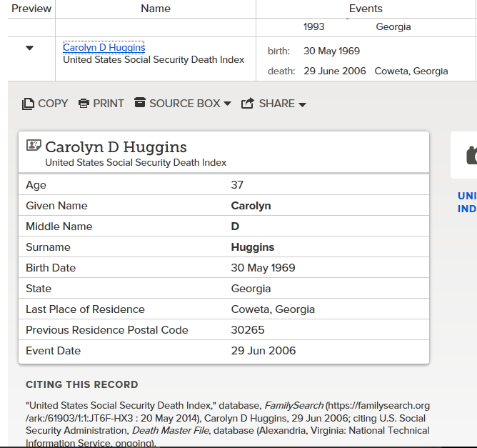This screenshot has width=477, height=448.
Task: Click the SHARE button label
Action: tap(277, 104)
